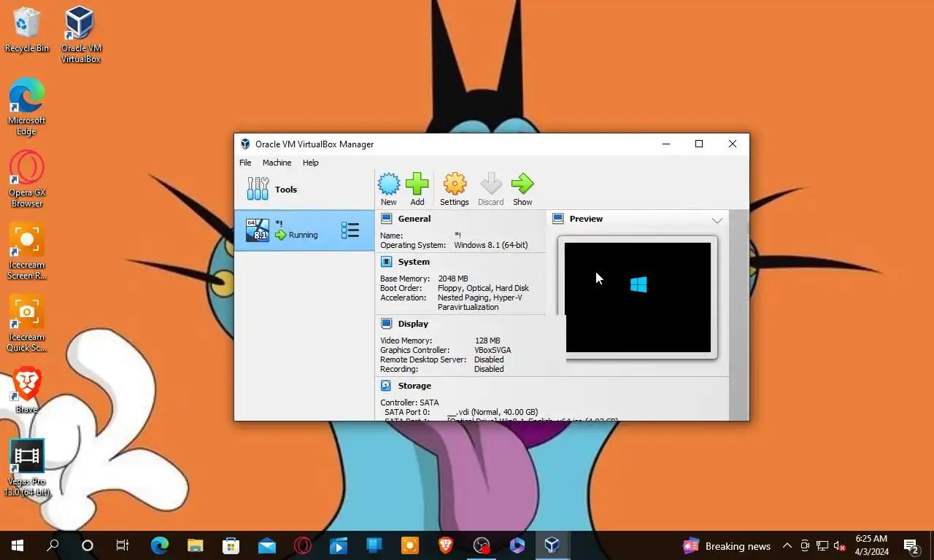
Task: Select the Windows 8.1 VM icon
Action: coord(257,230)
